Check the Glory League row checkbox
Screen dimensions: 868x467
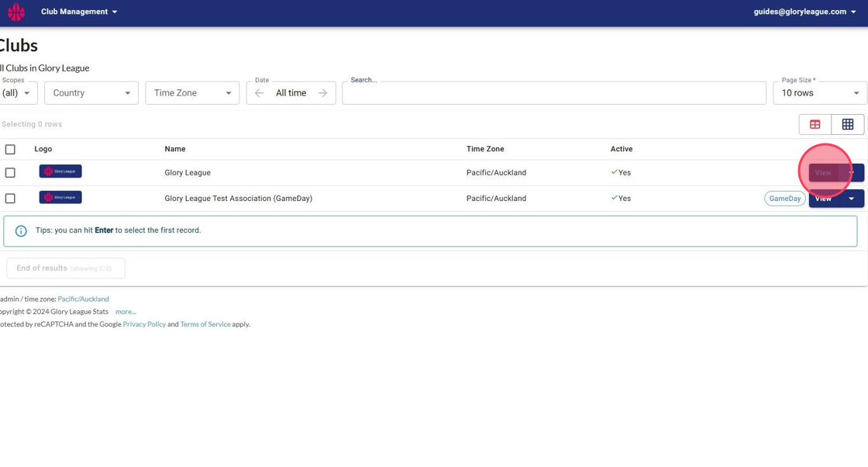coord(10,173)
